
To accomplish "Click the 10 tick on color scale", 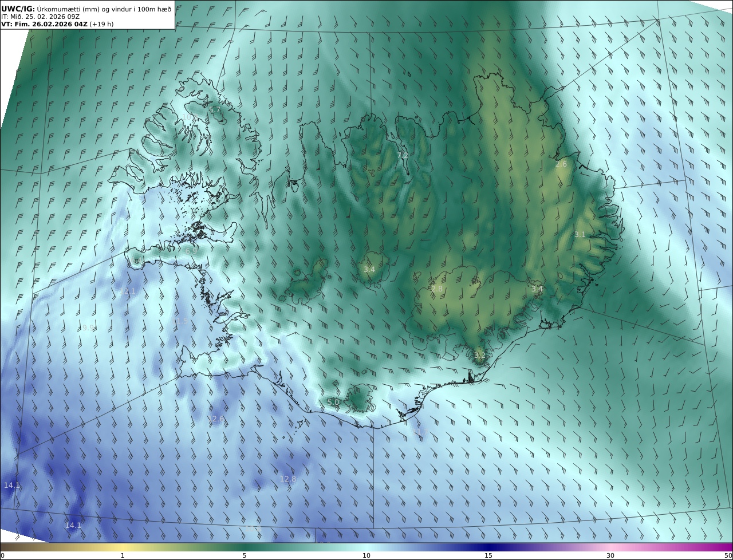I will click(x=366, y=555).
